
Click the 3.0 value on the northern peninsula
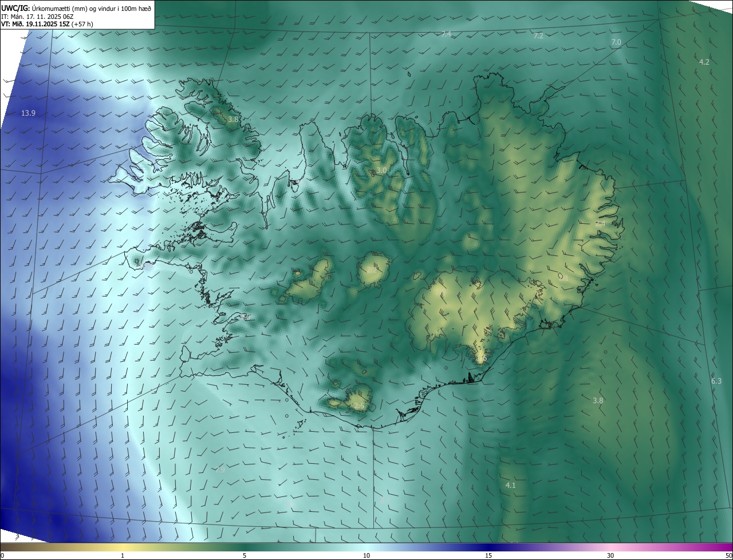click(x=381, y=171)
